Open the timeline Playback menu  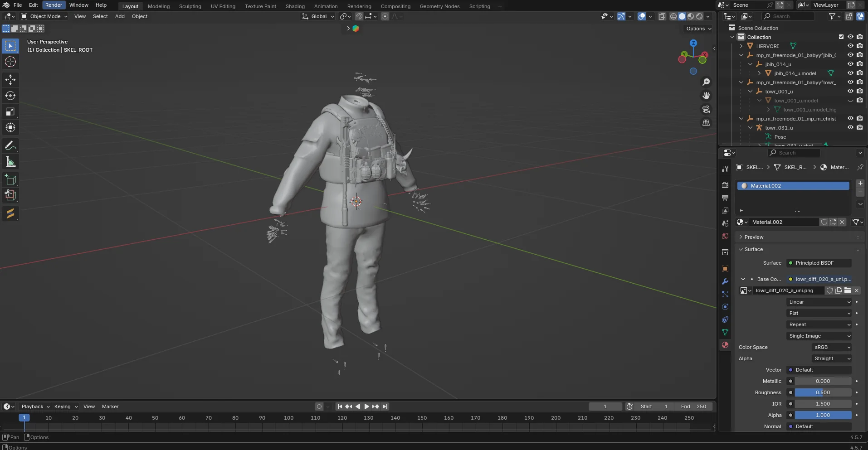[35, 406]
